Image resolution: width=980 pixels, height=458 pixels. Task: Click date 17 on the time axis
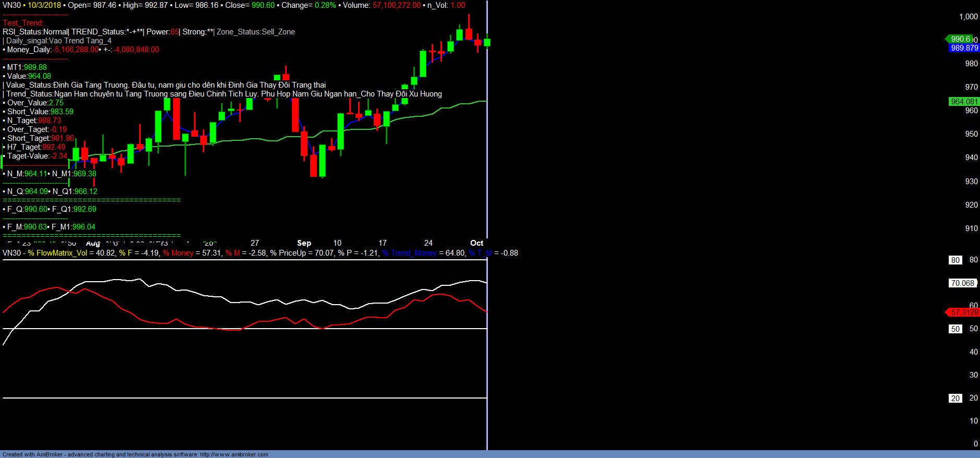pos(383,243)
